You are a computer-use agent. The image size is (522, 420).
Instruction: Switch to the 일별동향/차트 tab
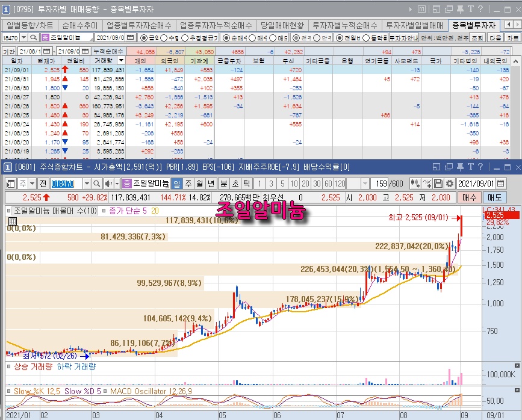30,25
